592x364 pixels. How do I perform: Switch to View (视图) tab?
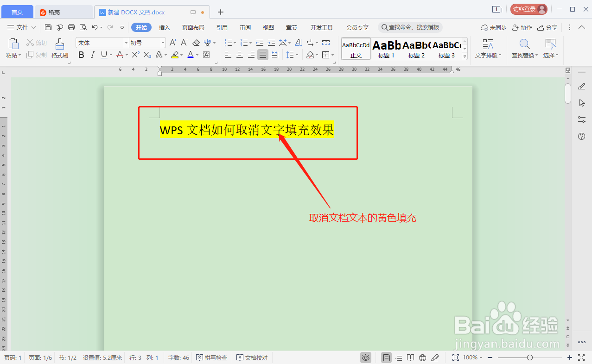[268, 27]
